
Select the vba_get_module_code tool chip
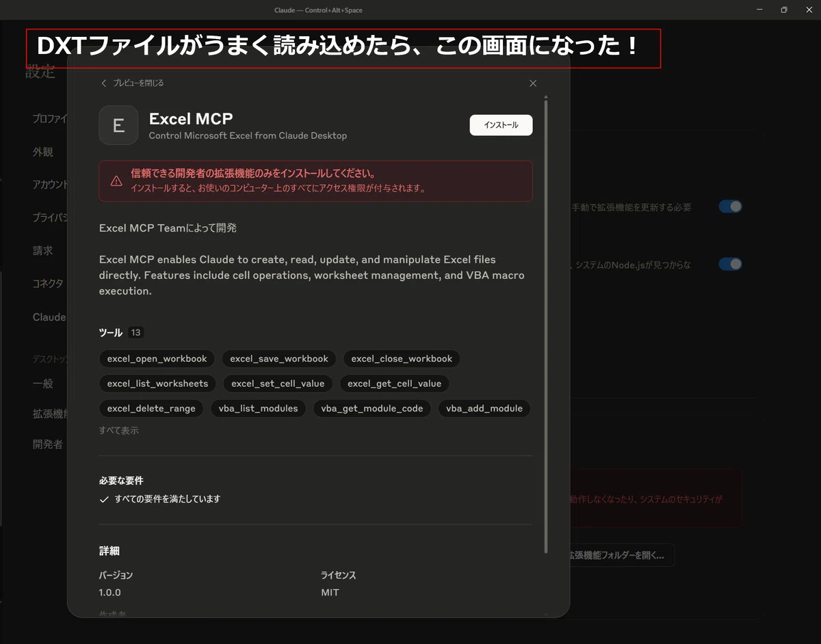372,409
